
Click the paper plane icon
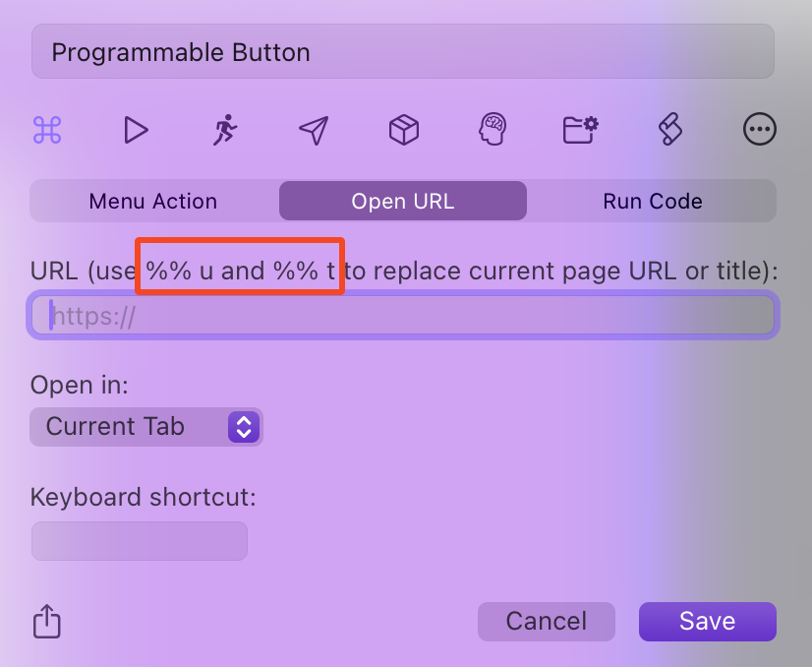click(314, 130)
